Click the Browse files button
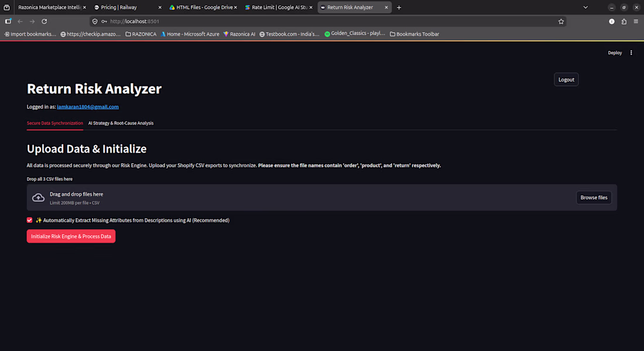 click(x=594, y=198)
